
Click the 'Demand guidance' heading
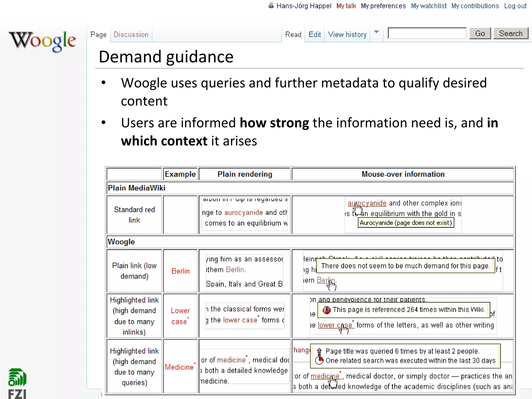click(166, 57)
